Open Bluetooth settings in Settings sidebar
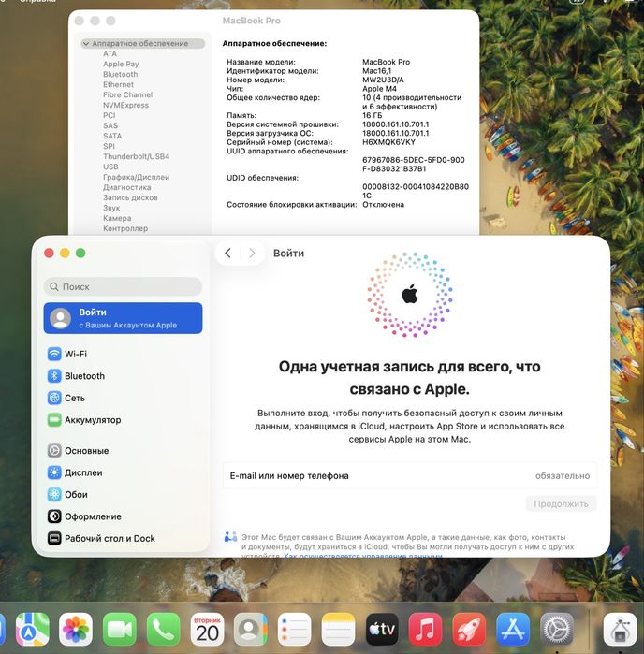The width and height of the screenshot is (644, 654). (123, 376)
